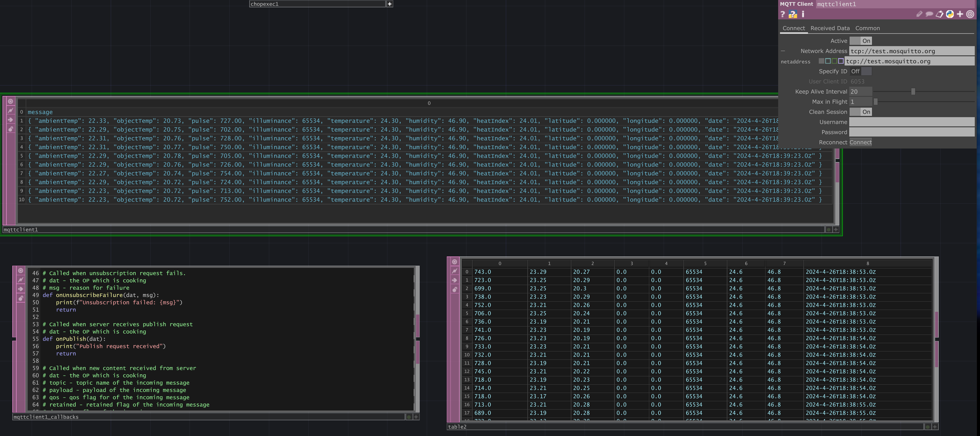Toggle the Clean Session switch
This screenshot has height=436, width=980.
861,112
